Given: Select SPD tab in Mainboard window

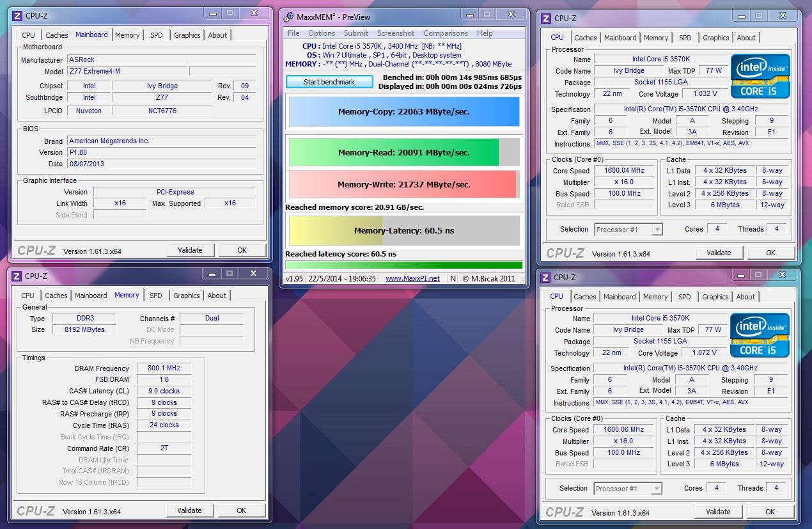Looking at the screenshot, I should (x=157, y=35).
